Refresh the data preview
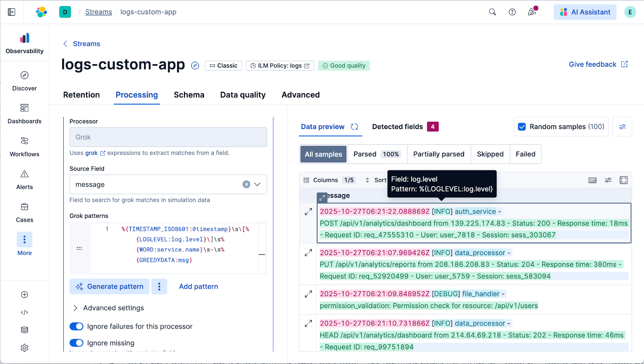The image size is (644, 364). click(x=354, y=127)
